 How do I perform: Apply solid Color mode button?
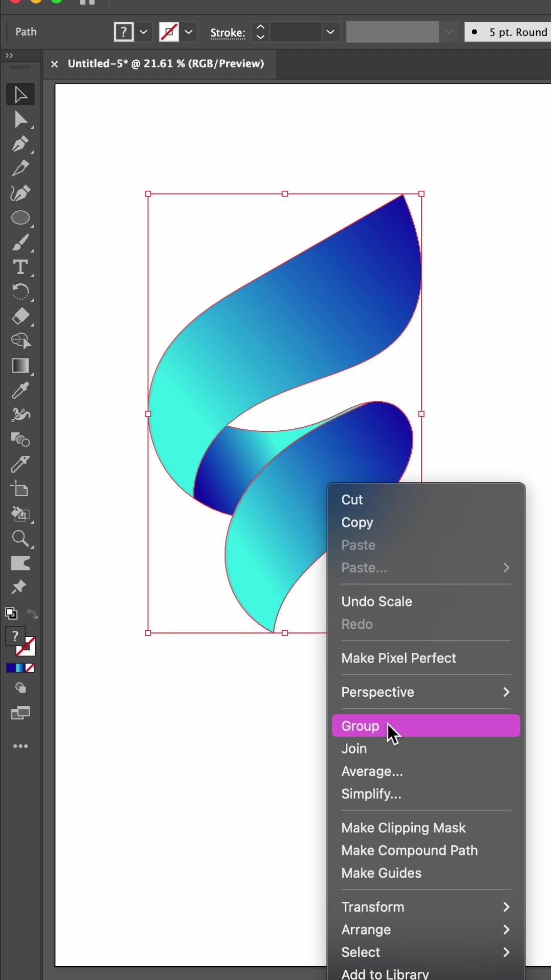tap(11, 668)
